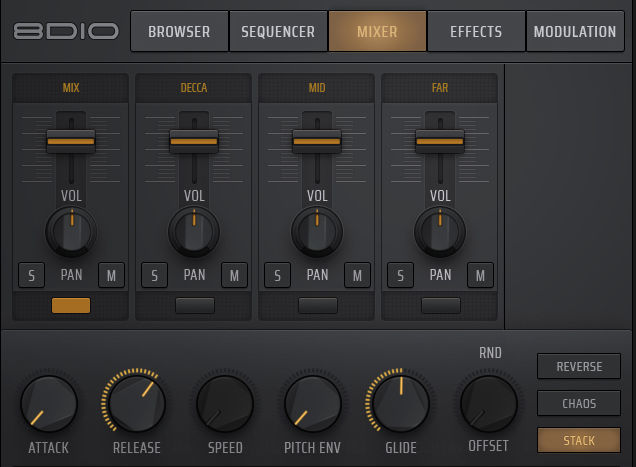Disable the Stack button
The width and height of the screenshot is (636, 467).
click(579, 440)
